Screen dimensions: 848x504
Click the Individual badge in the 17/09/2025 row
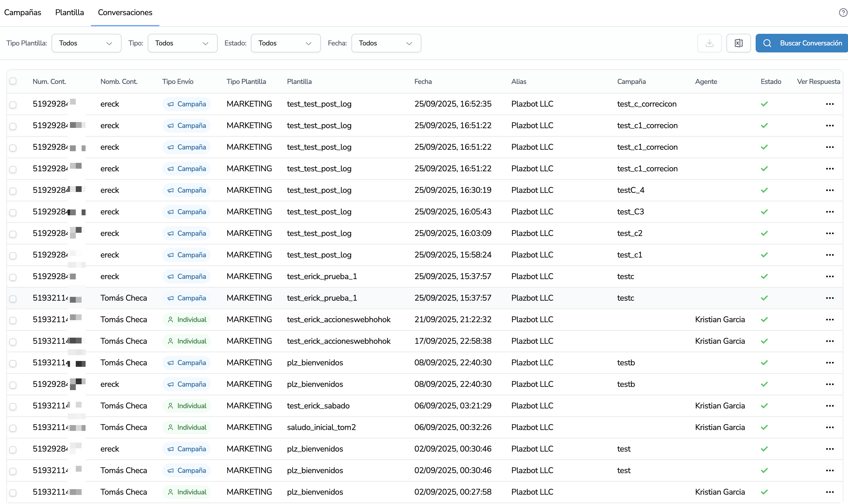187,341
